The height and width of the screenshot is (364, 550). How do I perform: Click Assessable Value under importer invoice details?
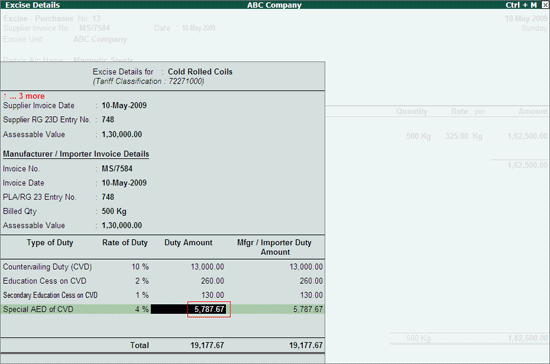[122, 225]
